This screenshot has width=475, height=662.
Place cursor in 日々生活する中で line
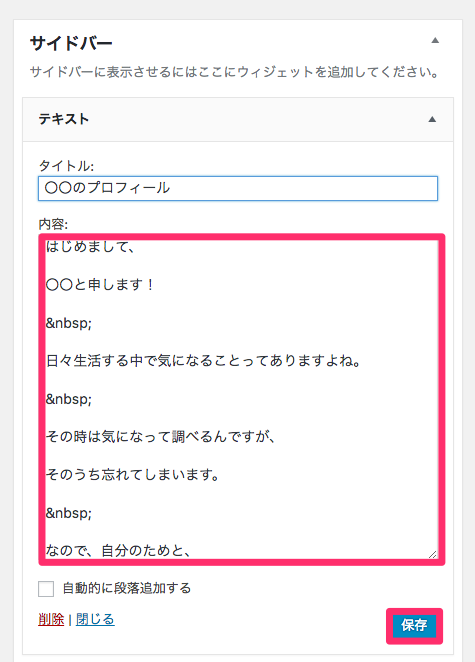pyautogui.click(x=203, y=361)
